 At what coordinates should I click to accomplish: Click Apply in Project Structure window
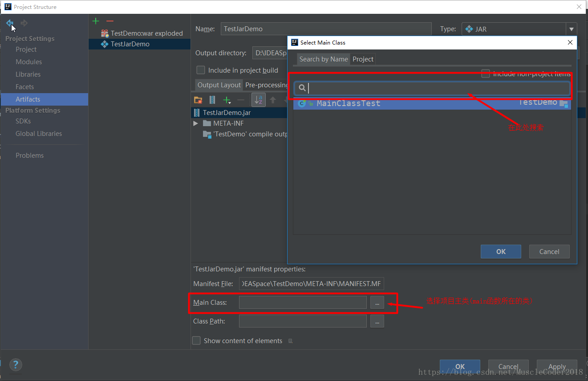[x=557, y=367]
